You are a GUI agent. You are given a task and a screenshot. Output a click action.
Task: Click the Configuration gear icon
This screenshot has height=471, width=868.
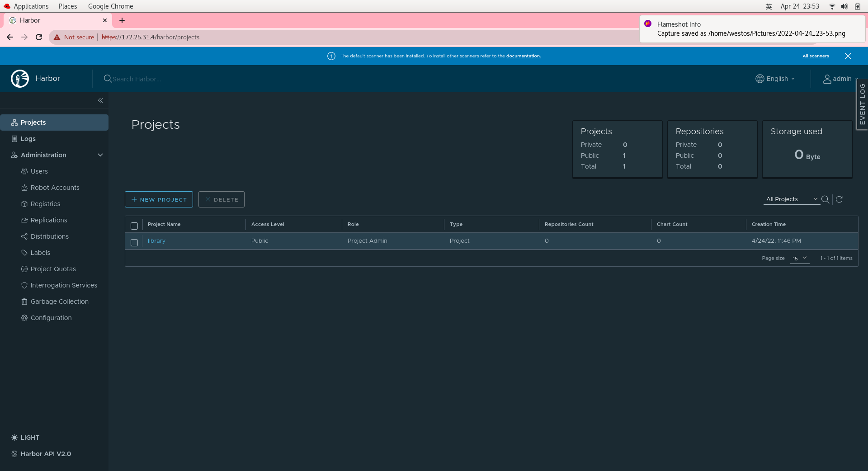pos(24,318)
